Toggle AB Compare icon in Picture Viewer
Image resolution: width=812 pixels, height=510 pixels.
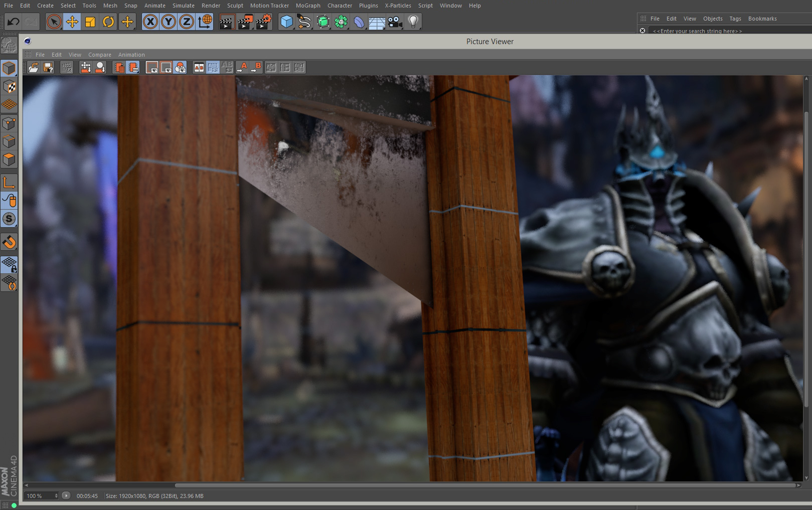click(199, 67)
